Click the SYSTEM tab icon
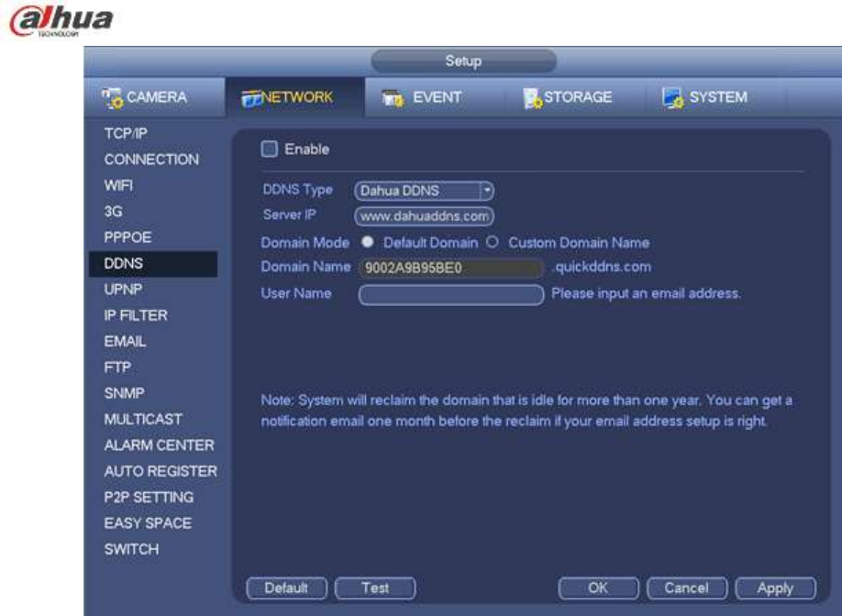This screenshot has height=616, width=842. 673,98
